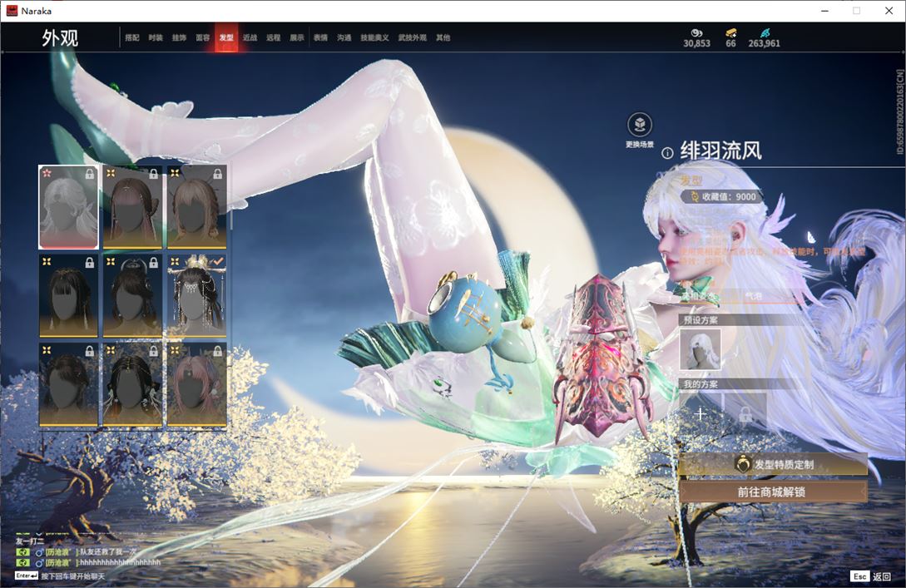This screenshot has height=588, width=906.
Task: Select the equipped golden crown hairstyle card
Action: click(x=196, y=296)
